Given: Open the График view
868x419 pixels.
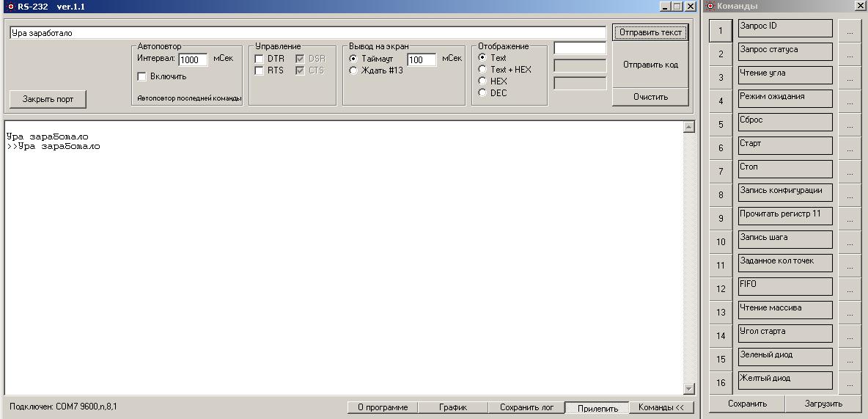Looking at the screenshot, I should click(x=453, y=407).
